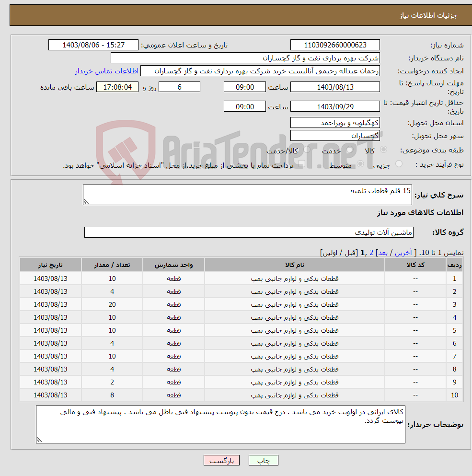472x476 pixels.
Task: Select the خدمت radio button
Action: click(350, 150)
